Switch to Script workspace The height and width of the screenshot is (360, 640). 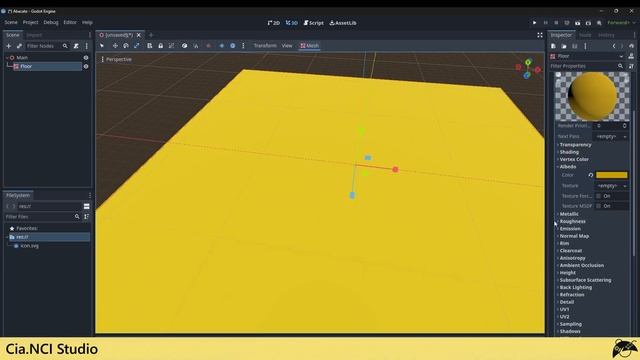coord(313,23)
